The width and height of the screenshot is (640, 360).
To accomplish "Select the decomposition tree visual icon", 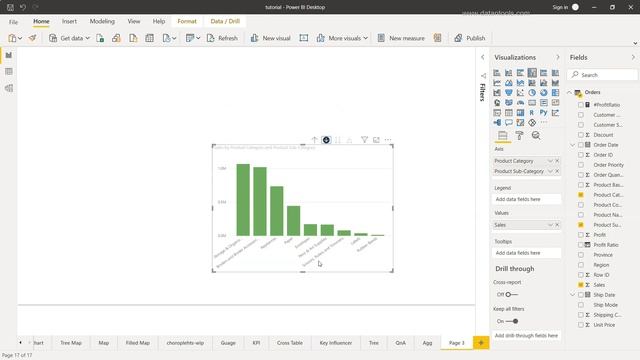I will click(497, 122).
